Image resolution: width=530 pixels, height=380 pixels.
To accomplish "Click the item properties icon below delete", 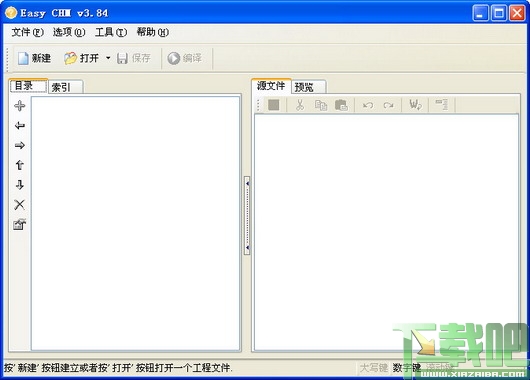I will (20, 224).
